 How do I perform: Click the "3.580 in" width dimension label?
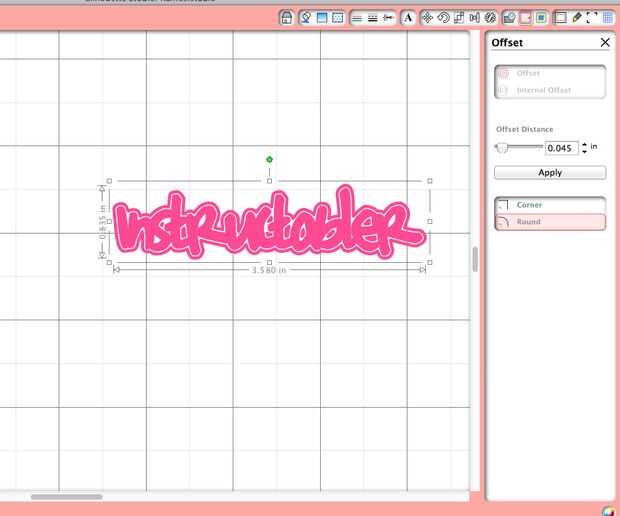pyautogui.click(x=269, y=270)
